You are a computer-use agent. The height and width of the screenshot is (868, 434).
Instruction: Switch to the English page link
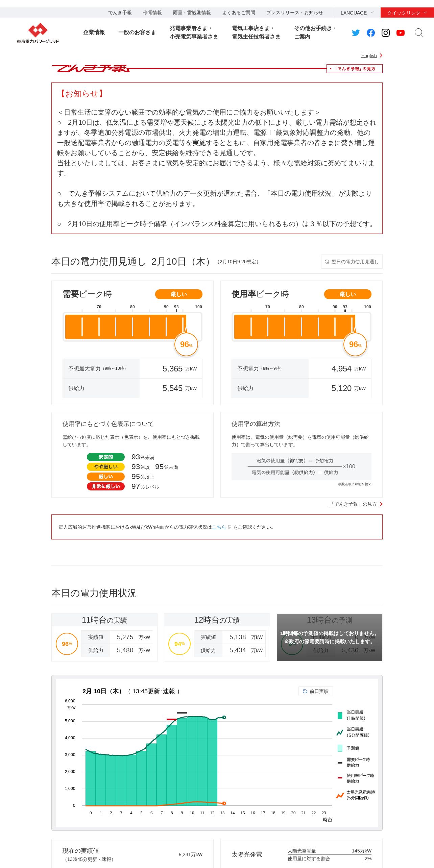[369, 55]
